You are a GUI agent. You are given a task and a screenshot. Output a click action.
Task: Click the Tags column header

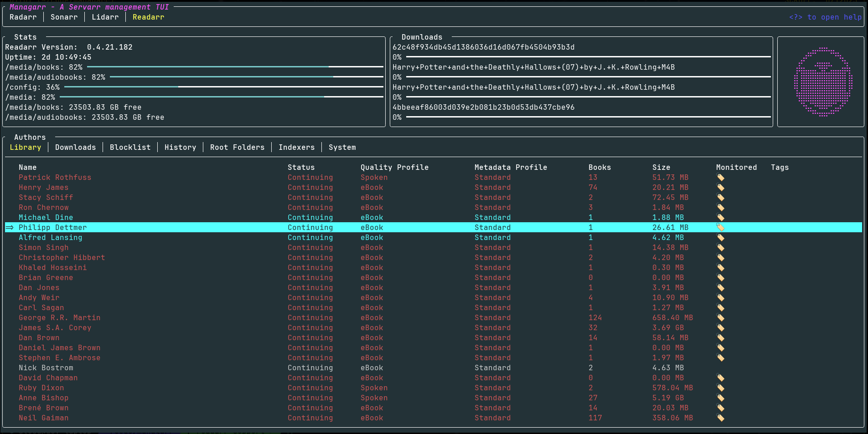coord(780,168)
